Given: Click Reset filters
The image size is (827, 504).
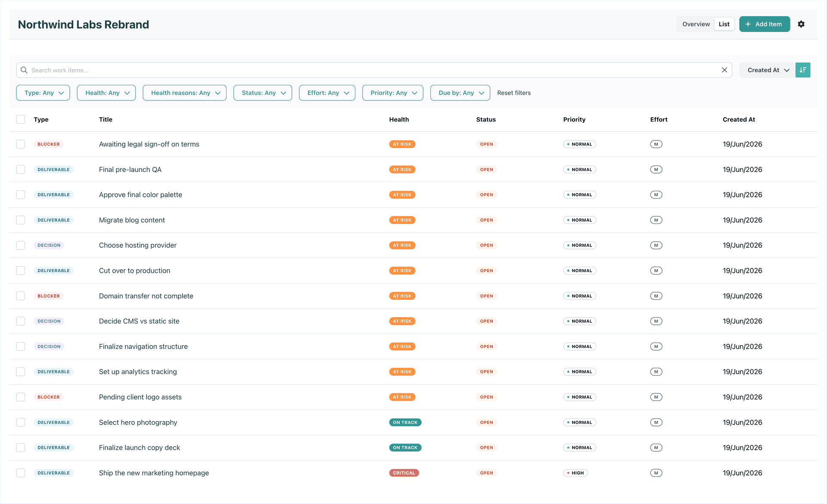Looking at the screenshot, I should 514,93.
